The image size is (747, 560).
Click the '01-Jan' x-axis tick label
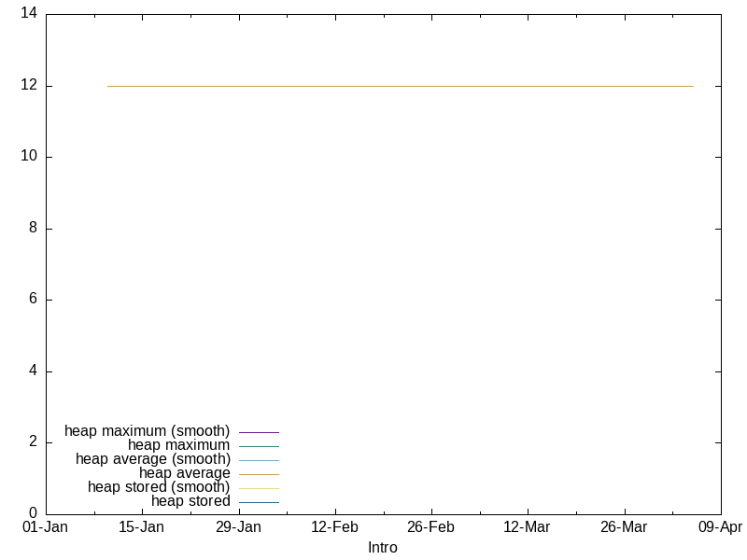45,527
